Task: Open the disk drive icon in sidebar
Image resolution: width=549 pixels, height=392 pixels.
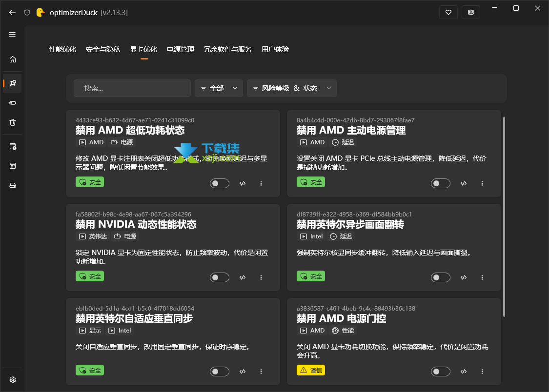Action: [x=13, y=185]
